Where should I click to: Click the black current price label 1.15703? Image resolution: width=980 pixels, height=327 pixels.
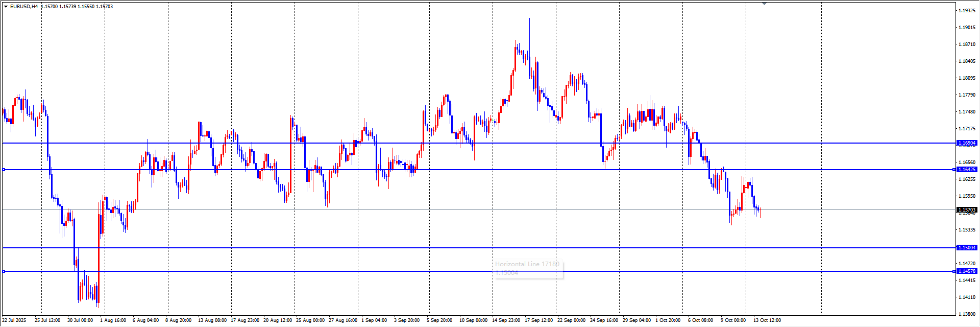point(967,210)
